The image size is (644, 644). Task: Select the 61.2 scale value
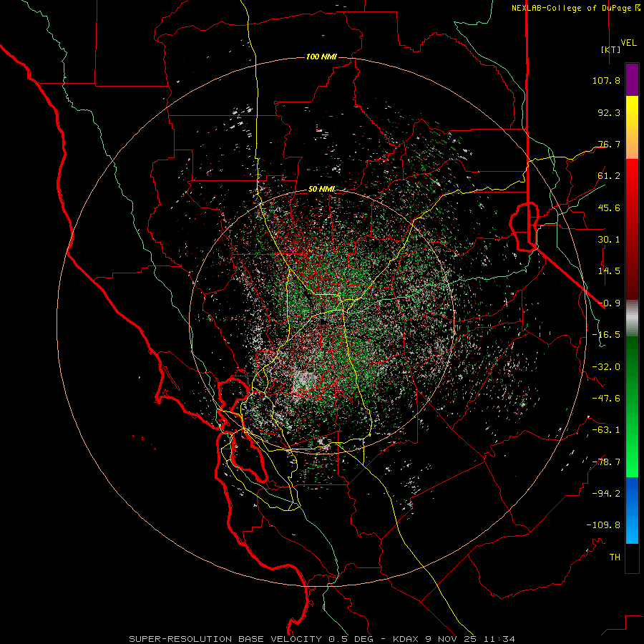coord(609,176)
